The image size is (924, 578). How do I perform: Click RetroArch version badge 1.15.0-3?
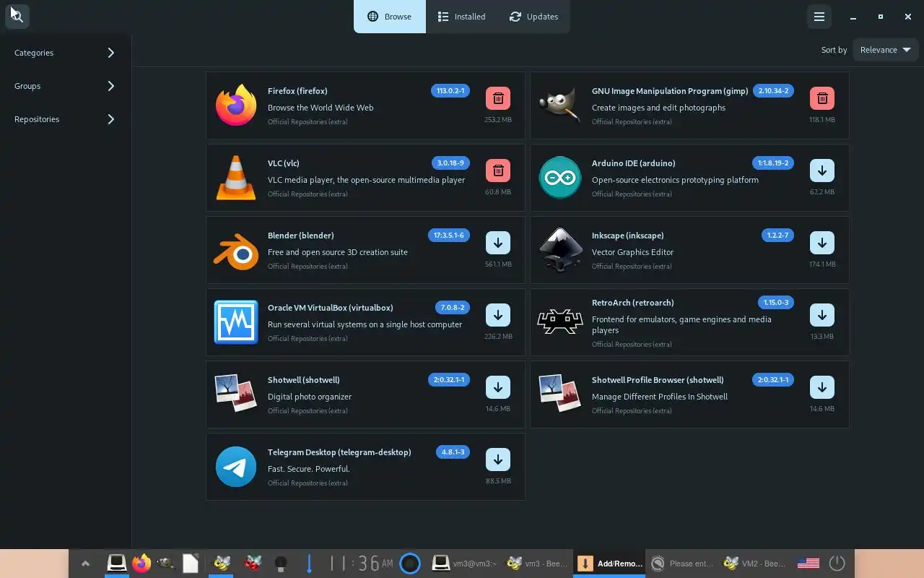tap(776, 303)
